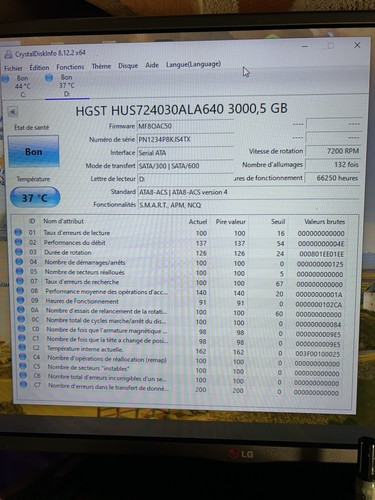Open the Fonctions menu

70,67
